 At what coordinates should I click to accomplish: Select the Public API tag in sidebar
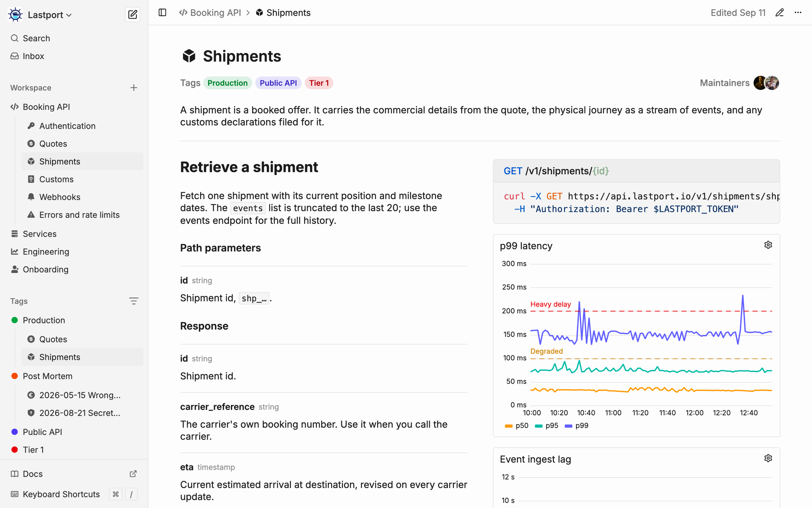74,432
